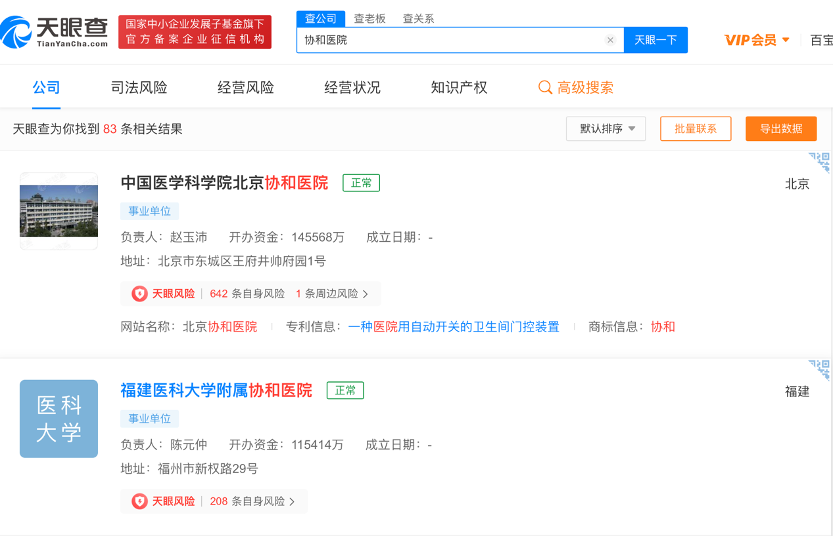Image resolution: width=834 pixels, height=536 pixels.
Task: Switch to the 查老板 search tab
Action: click(x=370, y=19)
